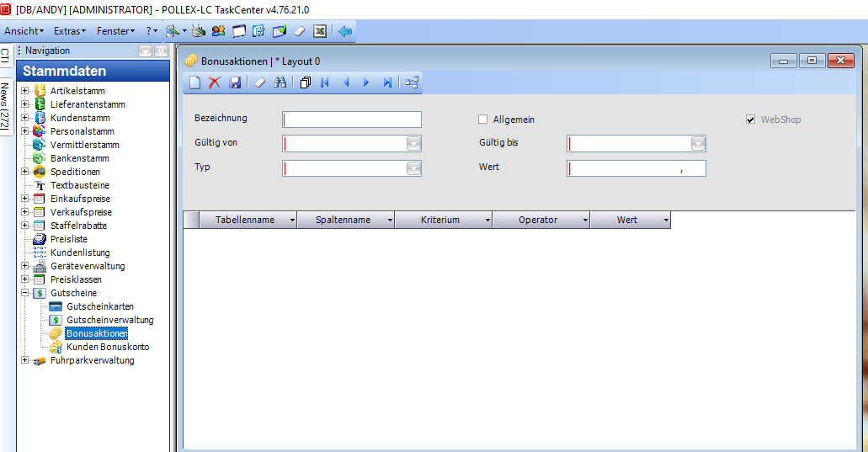This screenshot has height=452, width=868.
Task: Open the Gültig von date dropdown
Action: click(x=413, y=144)
